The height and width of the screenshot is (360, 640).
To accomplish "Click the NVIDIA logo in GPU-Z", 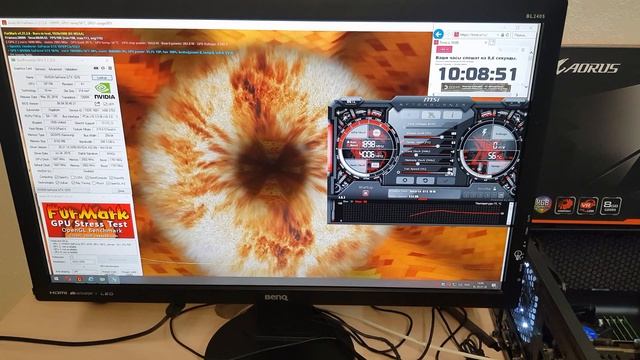I will (x=104, y=91).
